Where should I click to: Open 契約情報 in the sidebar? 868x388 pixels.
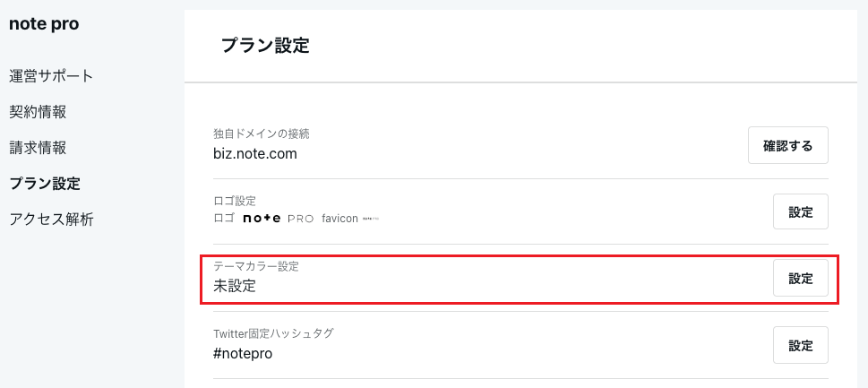[39, 112]
